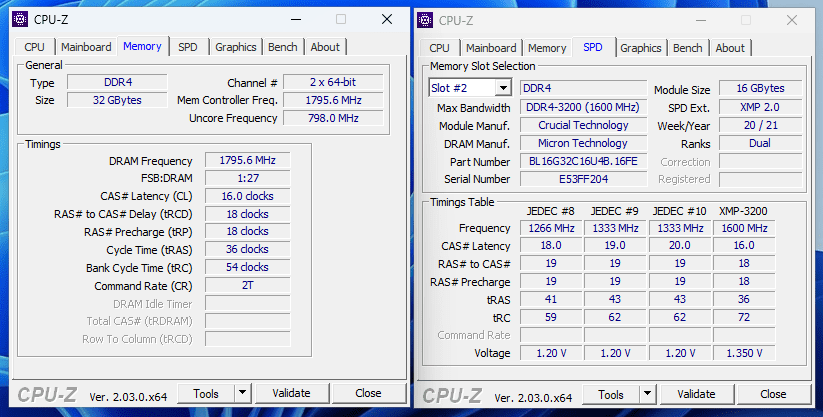Click the Type DDR4 field in General
Image resolution: width=823 pixels, height=417 pixels.
(118, 82)
